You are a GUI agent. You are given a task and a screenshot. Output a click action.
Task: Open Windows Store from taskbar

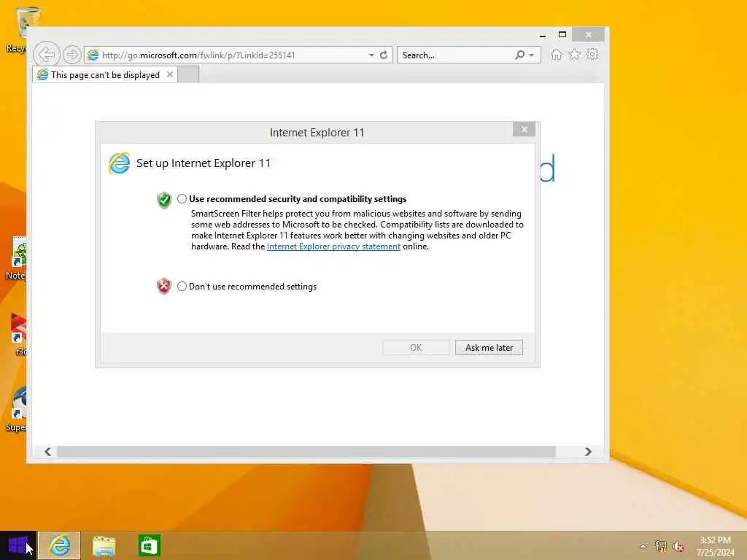click(x=149, y=545)
